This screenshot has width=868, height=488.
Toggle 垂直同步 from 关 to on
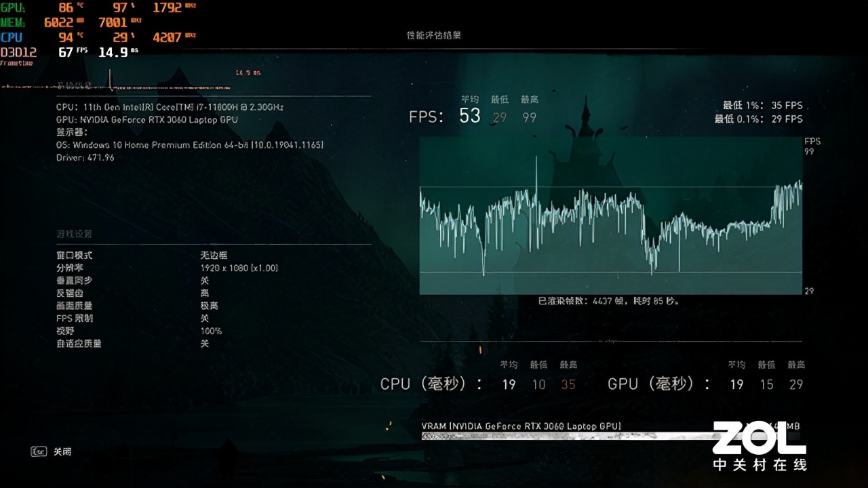[x=203, y=281]
